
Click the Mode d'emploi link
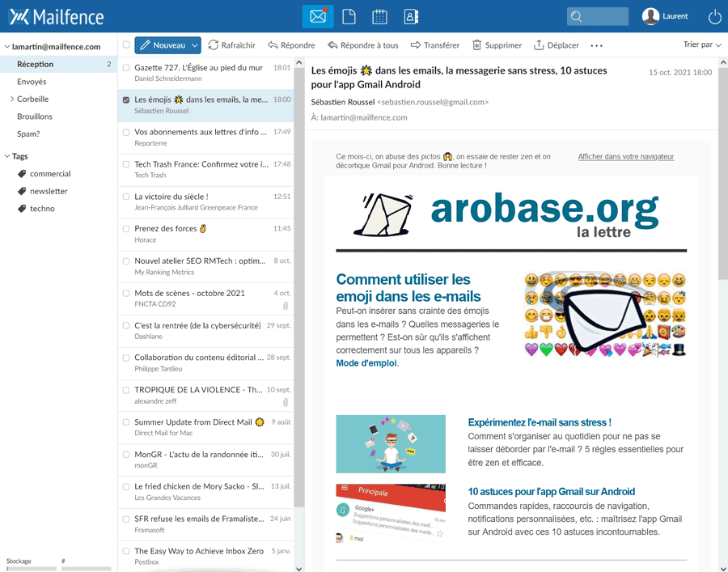366,363
